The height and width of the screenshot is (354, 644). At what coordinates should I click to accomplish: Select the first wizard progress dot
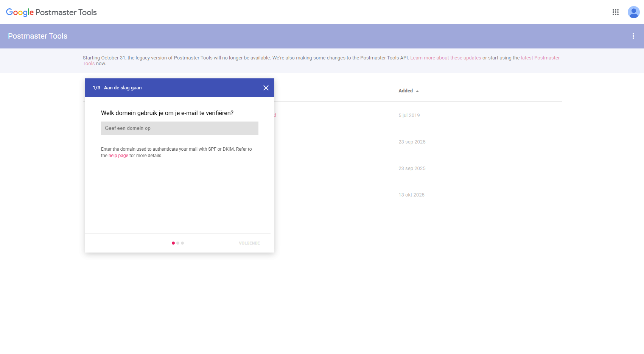(173, 243)
